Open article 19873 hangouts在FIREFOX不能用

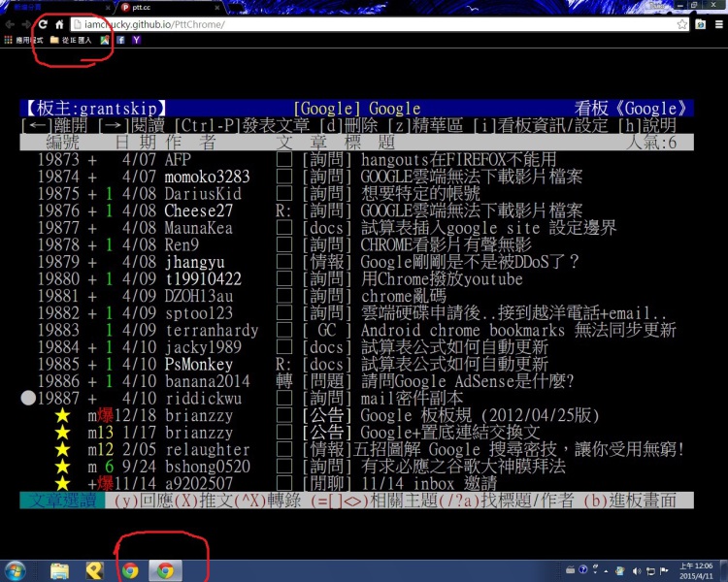coord(356,159)
